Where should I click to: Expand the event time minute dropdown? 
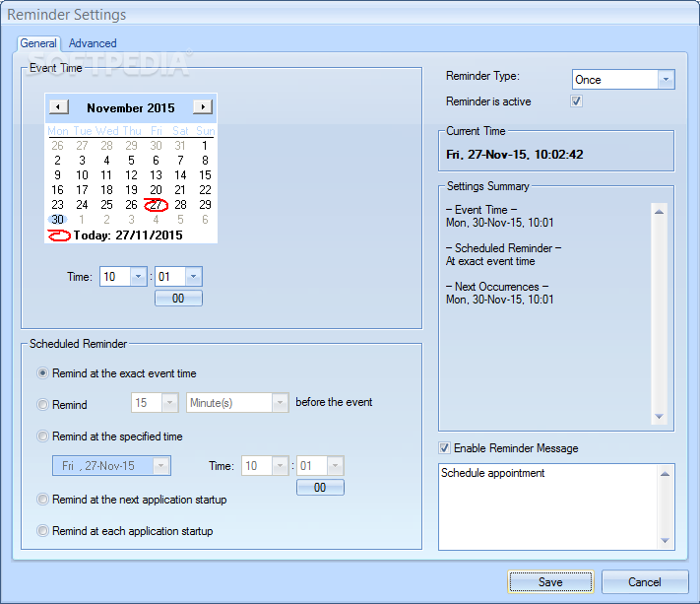[x=194, y=277]
